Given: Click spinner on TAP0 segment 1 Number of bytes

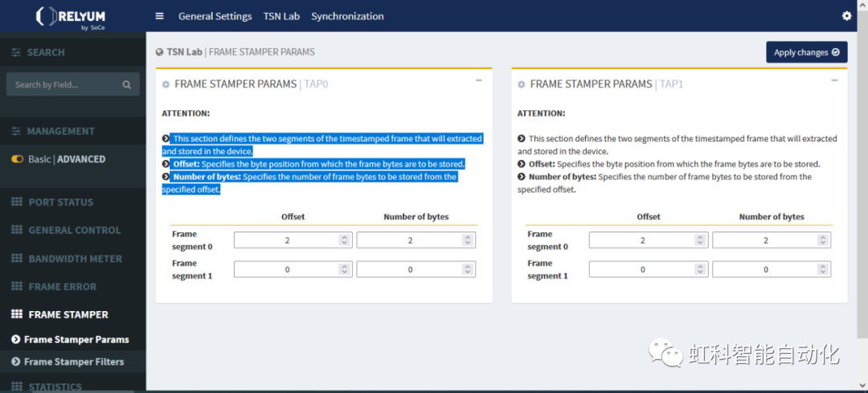Looking at the screenshot, I should [x=468, y=269].
